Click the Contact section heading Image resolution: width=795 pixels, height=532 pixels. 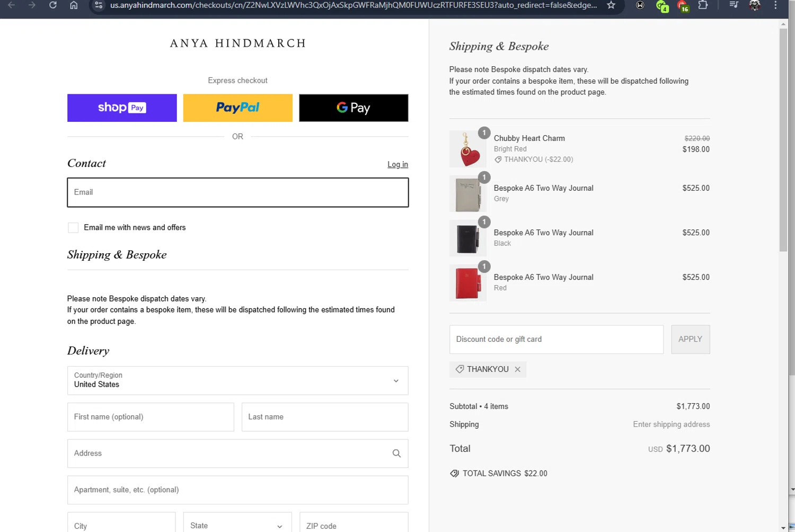(86, 163)
